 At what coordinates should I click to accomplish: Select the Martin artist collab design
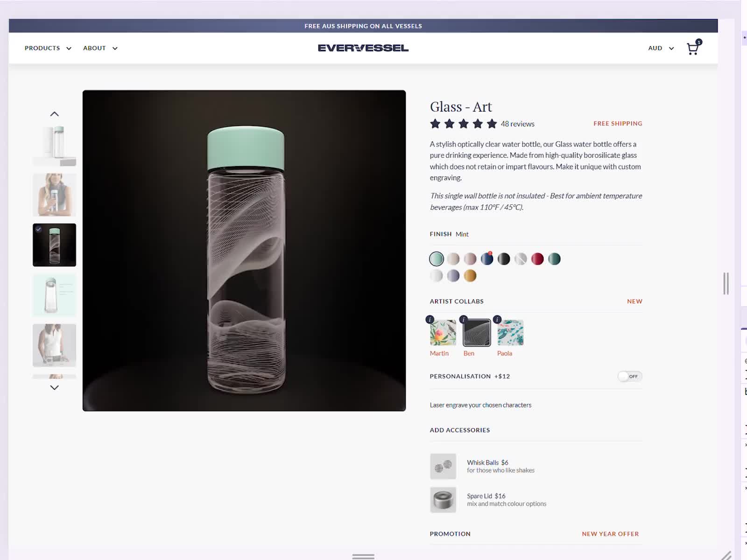pyautogui.click(x=443, y=333)
